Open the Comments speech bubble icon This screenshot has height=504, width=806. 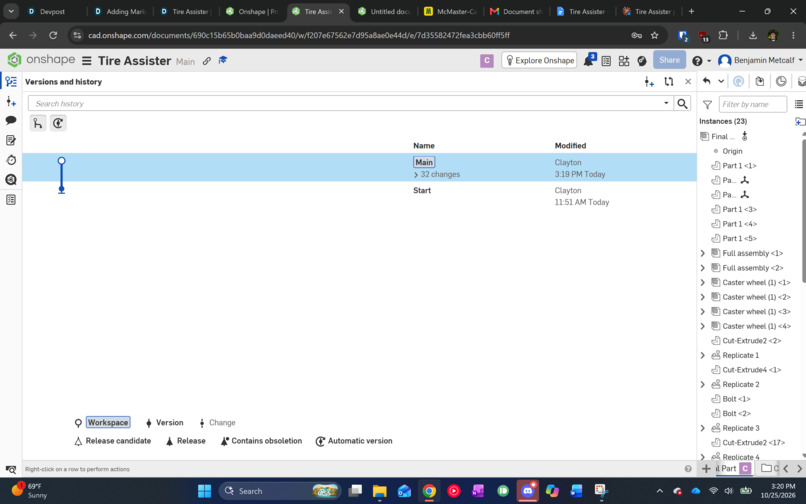(x=11, y=120)
